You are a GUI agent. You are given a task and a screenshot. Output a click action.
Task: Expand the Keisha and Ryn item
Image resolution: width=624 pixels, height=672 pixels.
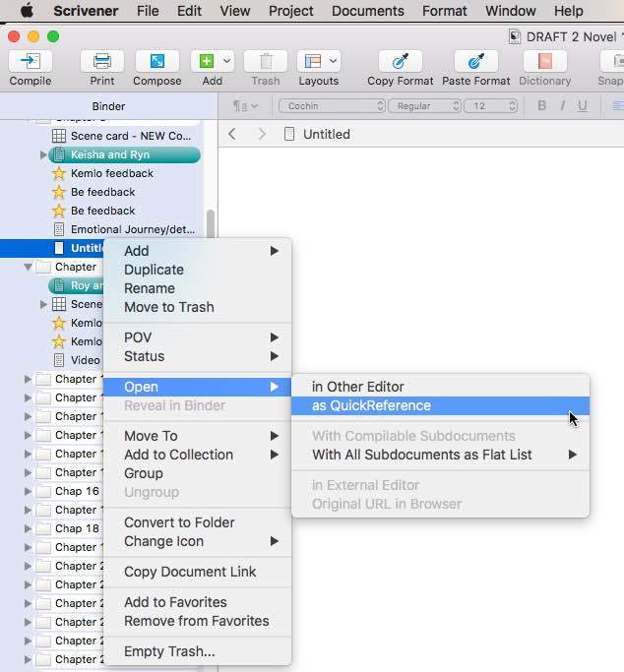point(43,154)
